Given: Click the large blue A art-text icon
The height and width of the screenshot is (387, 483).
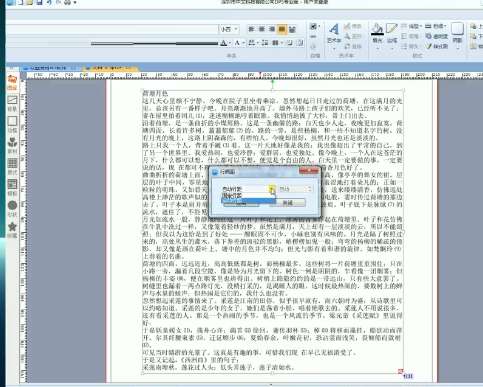Looking at the screenshot, I should (333, 30).
